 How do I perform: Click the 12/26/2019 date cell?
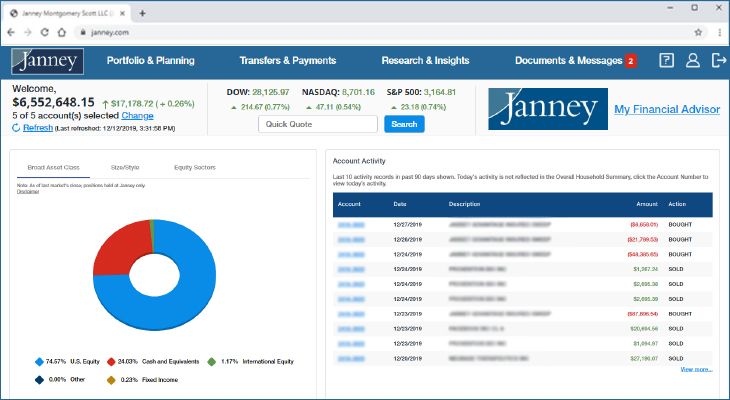[407, 240]
